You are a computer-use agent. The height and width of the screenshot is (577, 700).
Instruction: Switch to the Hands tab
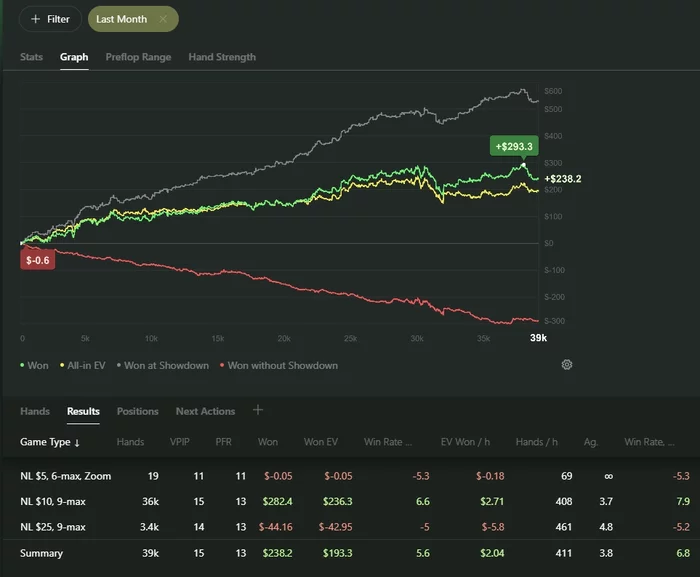35,411
